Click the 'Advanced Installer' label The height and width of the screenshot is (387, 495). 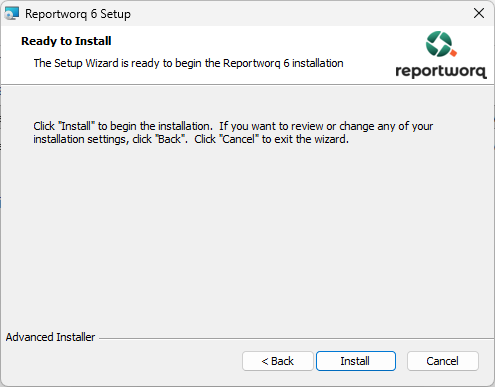(x=50, y=337)
